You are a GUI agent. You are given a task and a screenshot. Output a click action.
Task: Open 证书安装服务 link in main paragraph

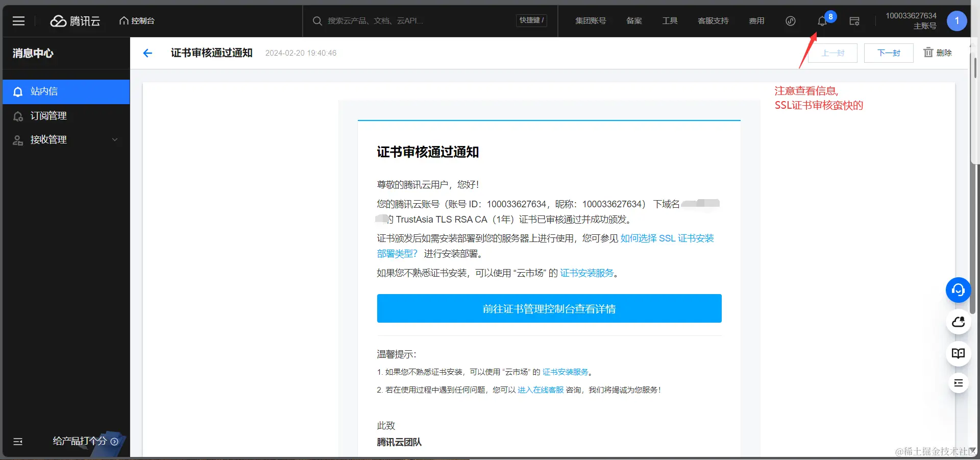coord(587,273)
